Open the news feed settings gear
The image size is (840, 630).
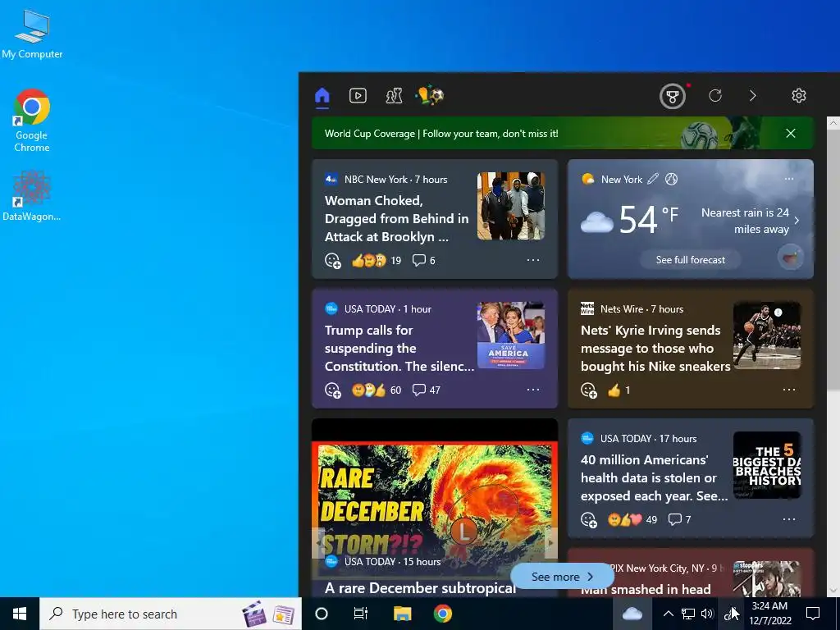click(x=799, y=96)
